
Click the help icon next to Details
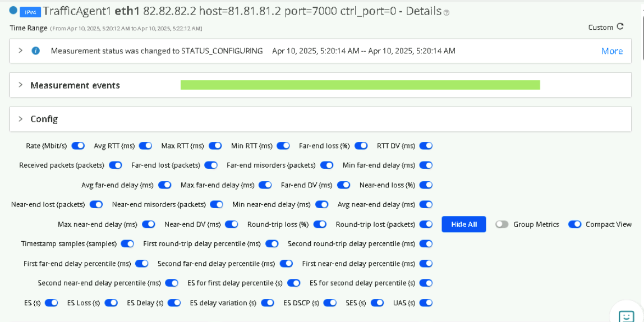point(447,12)
